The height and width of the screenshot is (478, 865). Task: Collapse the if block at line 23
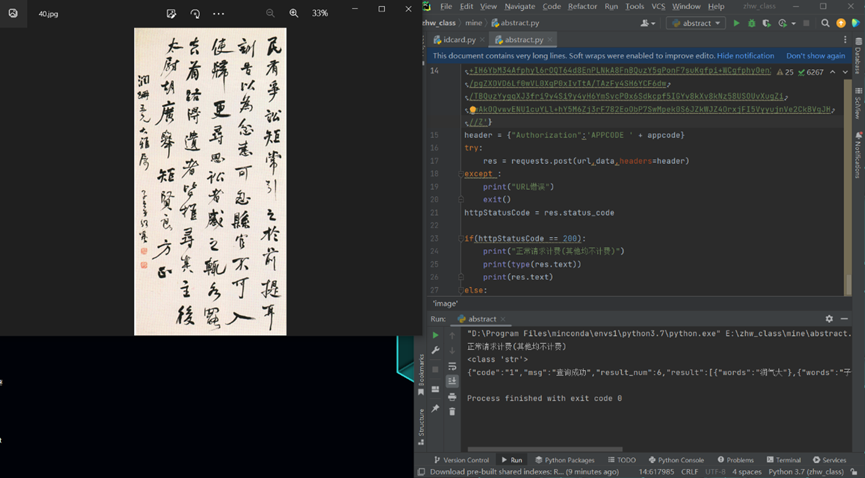461,238
